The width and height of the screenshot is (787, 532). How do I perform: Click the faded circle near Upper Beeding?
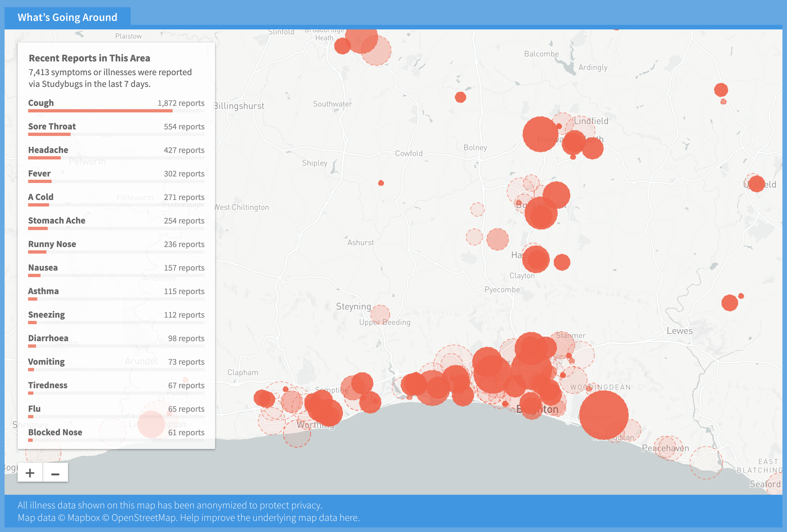coord(380,314)
